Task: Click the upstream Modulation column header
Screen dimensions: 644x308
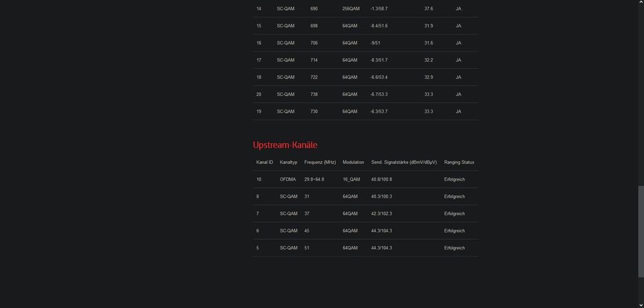Action: 353,162
